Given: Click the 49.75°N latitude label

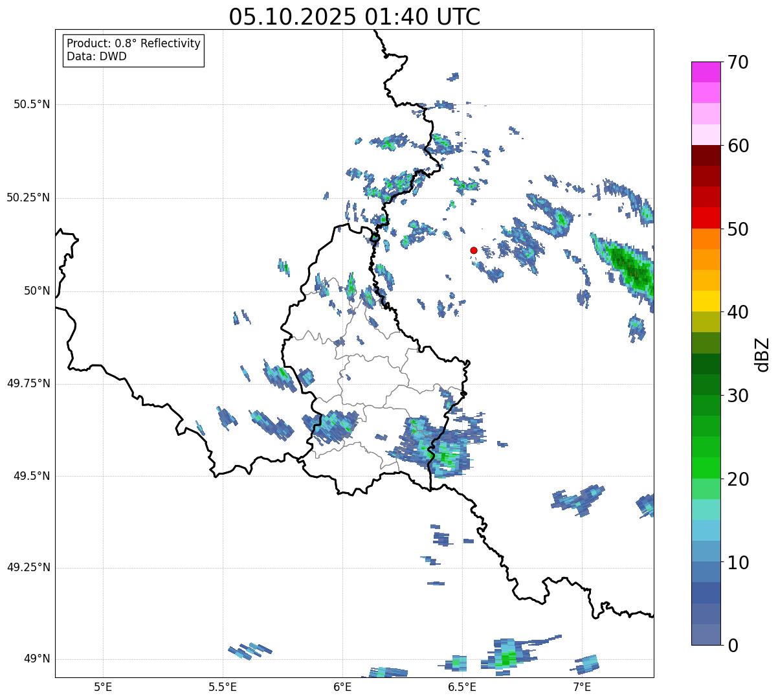Looking at the screenshot, I should (28, 383).
